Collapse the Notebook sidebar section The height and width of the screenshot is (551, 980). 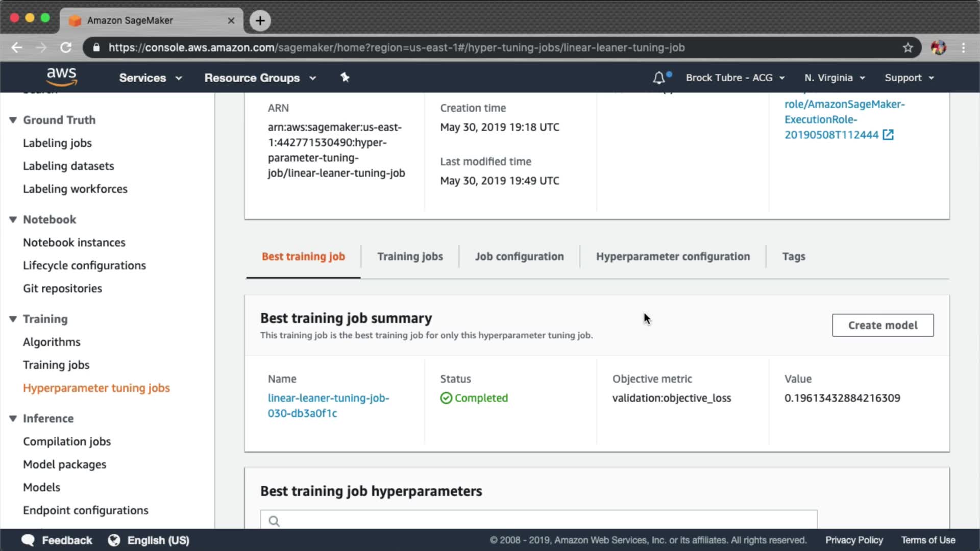(x=13, y=220)
